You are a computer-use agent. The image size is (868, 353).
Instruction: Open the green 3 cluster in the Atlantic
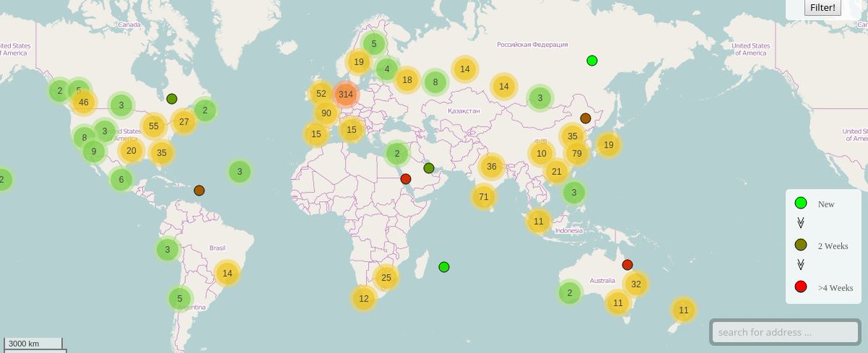pyautogui.click(x=240, y=171)
